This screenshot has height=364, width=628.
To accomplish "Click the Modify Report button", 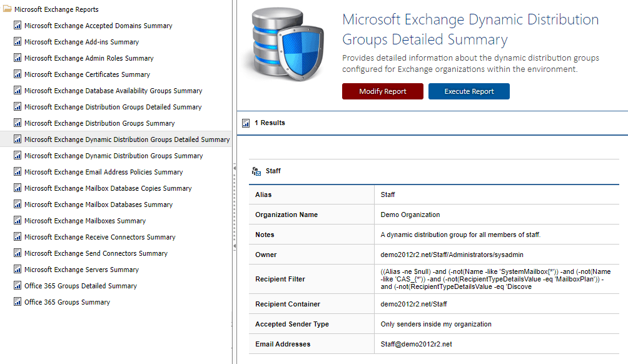I will tap(382, 91).
